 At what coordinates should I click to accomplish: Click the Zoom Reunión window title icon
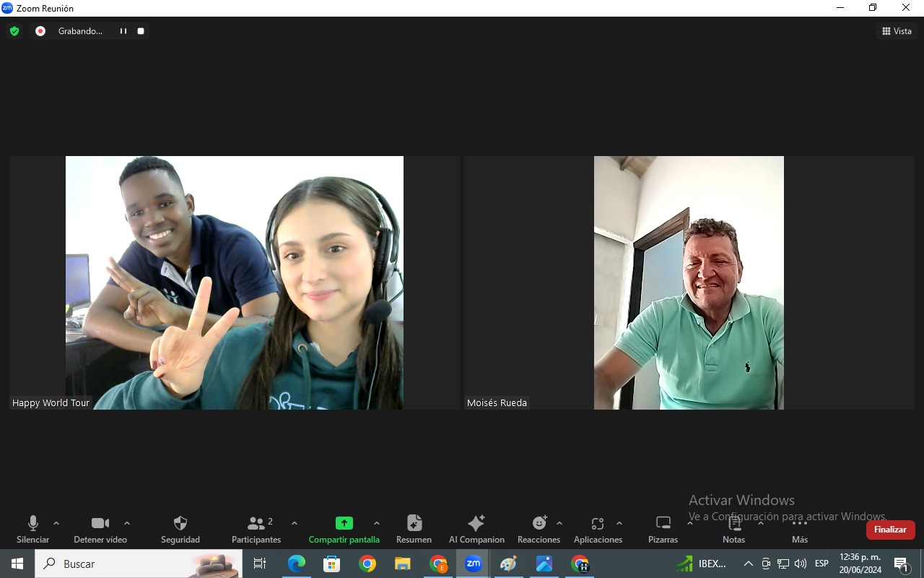pyautogui.click(x=7, y=8)
